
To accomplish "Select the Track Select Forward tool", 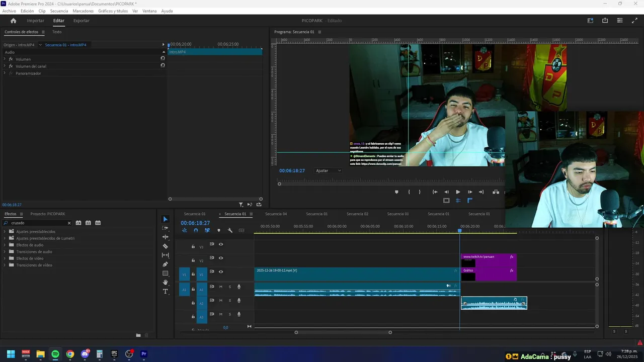I will (x=165, y=228).
